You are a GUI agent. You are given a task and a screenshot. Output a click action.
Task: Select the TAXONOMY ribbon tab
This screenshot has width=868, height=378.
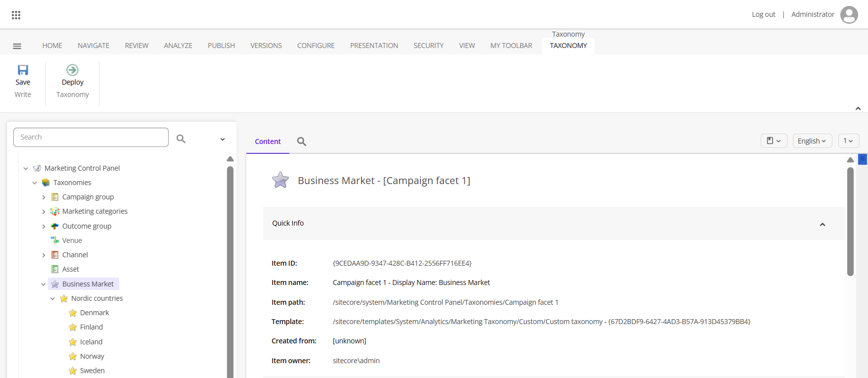(568, 46)
